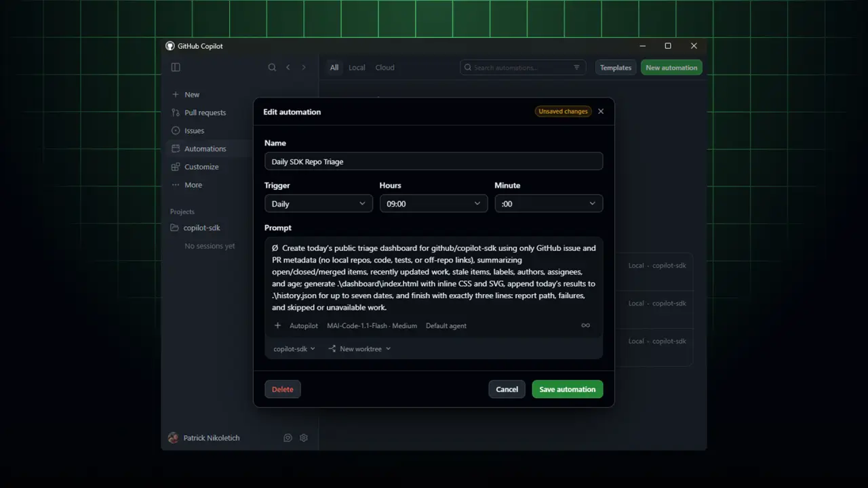
Task: Click the red Delete button
Action: [283, 389]
